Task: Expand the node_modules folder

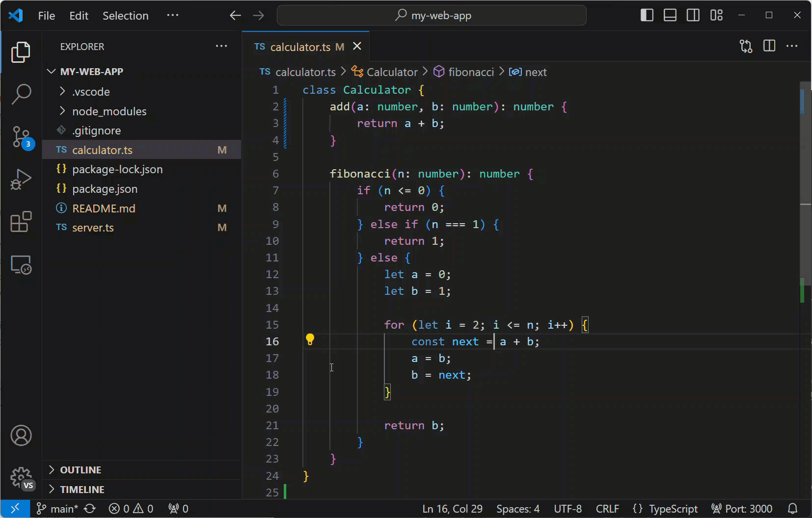Action: (x=109, y=111)
